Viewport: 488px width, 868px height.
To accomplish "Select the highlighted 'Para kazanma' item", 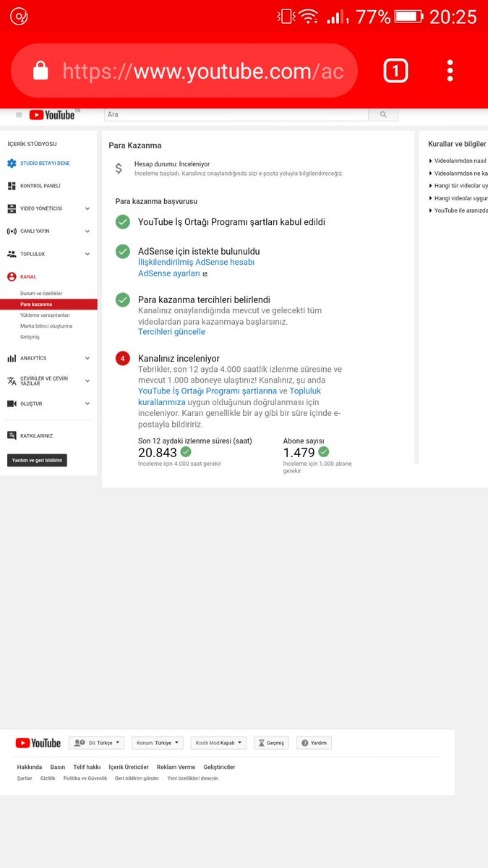I will click(x=48, y=305).
